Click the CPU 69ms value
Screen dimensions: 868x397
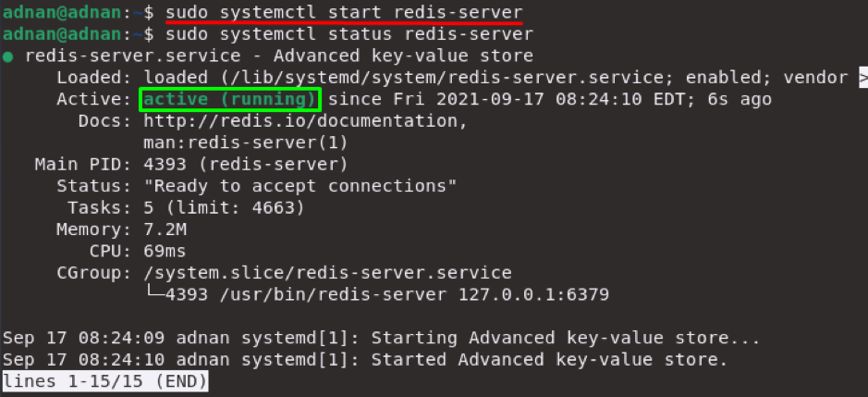pyautogui.click(x=165, y=251)
